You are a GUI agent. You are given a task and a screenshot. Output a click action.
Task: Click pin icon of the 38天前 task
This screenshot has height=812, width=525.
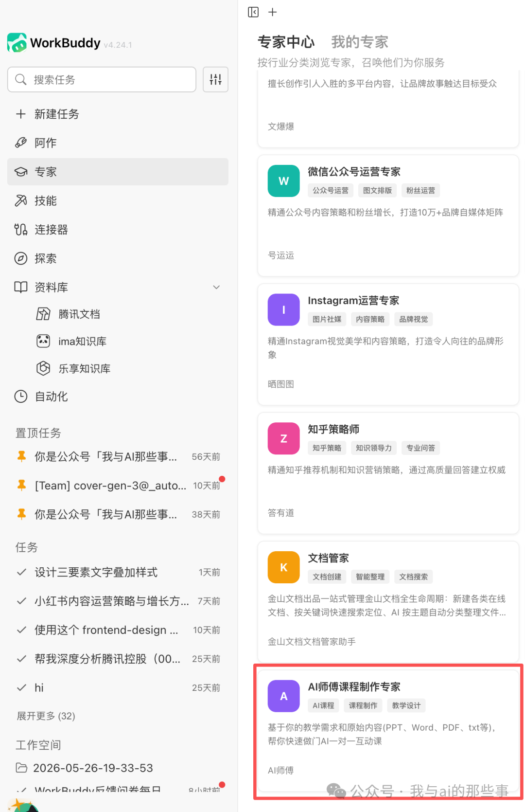(21, 514)
